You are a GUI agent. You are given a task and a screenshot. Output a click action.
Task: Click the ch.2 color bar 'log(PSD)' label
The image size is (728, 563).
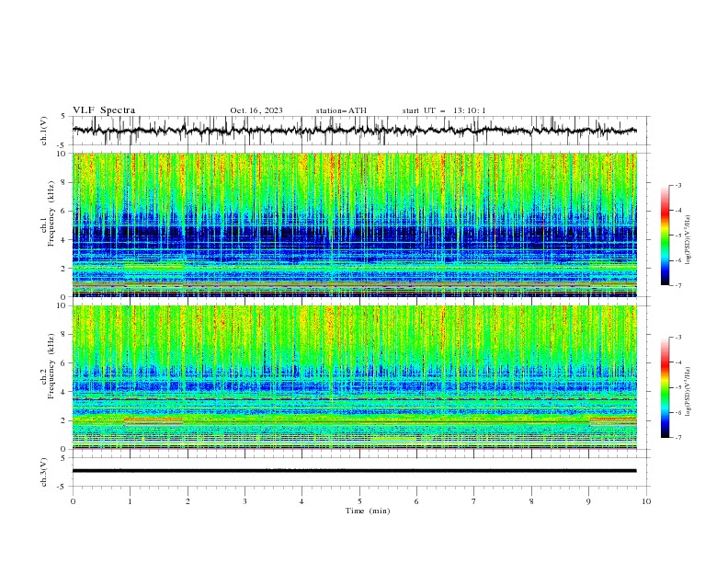pyautogui.click(x=688, y=392)
